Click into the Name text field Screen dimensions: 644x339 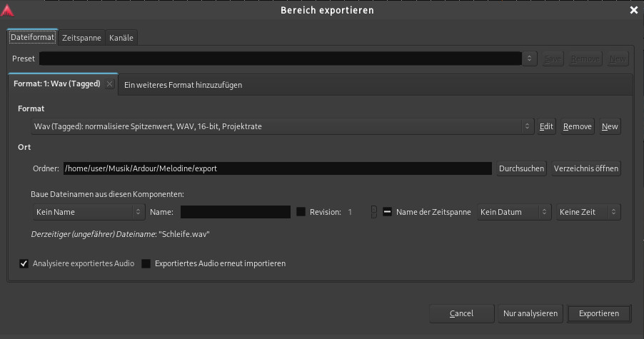point(236,212)
